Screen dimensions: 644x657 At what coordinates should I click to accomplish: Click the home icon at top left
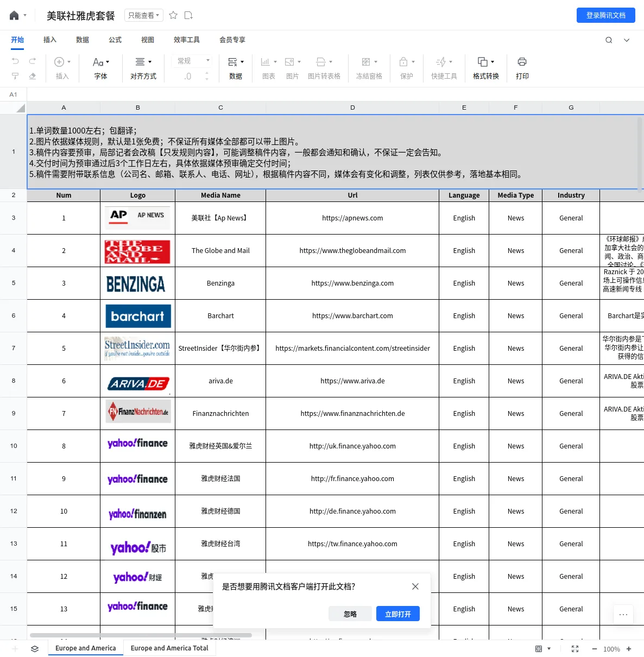14,15
